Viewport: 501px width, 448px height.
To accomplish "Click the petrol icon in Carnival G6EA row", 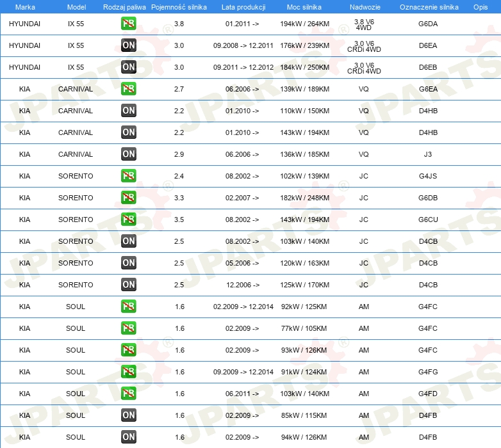I will pos(128,89).
